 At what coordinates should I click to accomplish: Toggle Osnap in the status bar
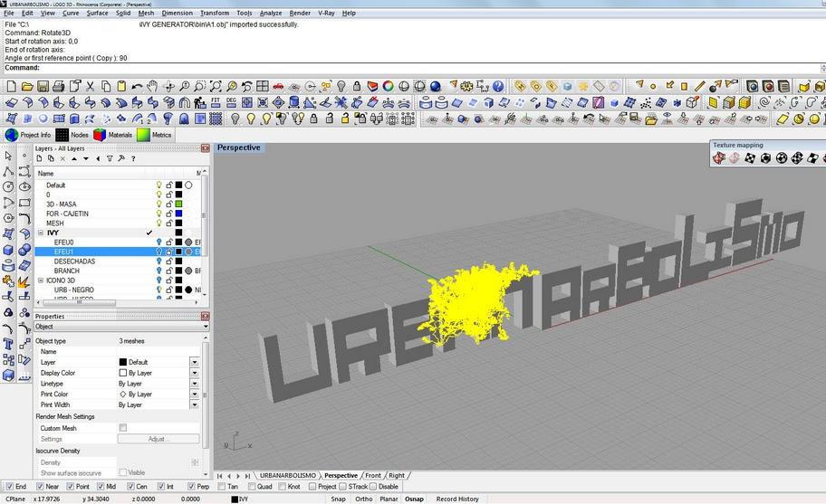(x=414, y=499)
